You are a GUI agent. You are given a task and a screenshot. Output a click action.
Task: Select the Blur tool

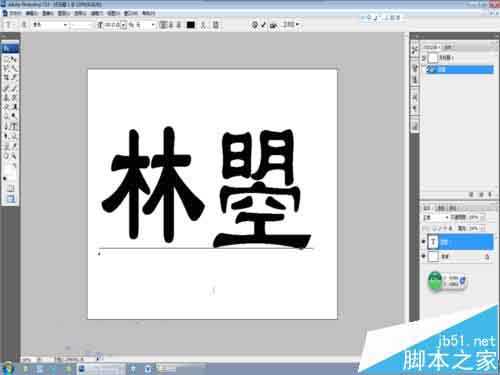coord(6,116)
